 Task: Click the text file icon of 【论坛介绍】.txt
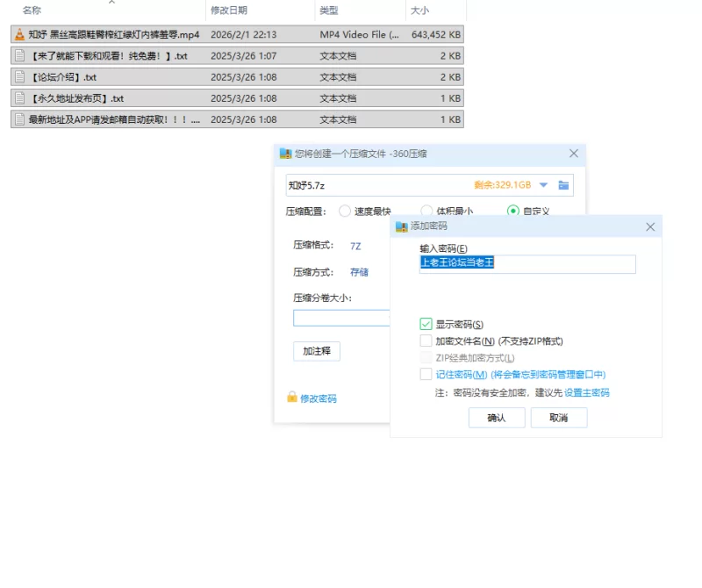point(19,77)
